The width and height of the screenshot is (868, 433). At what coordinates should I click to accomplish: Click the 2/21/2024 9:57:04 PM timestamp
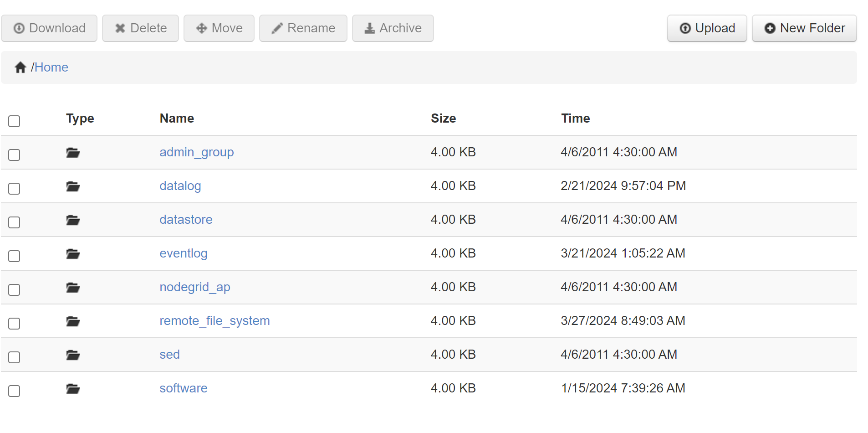tap(623, 186)
